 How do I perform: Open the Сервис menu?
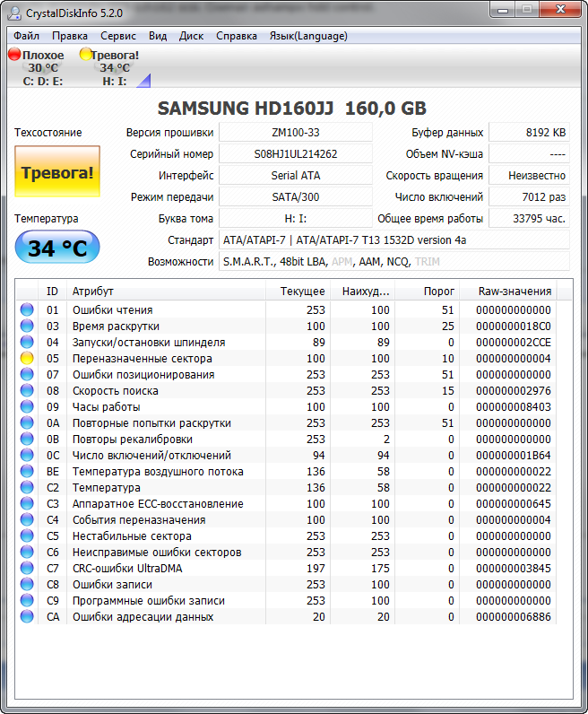pyautogui.click(x=118, y=36)
